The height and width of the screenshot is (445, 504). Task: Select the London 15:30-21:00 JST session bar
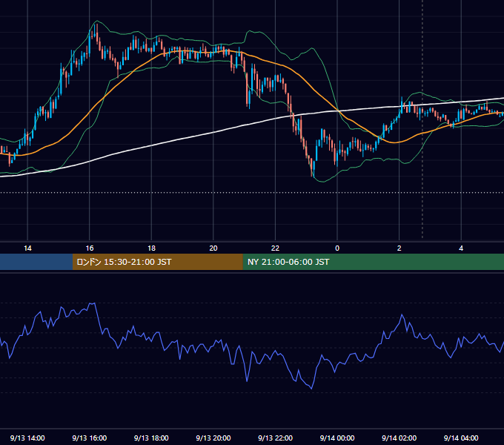(x=157, y=262)
